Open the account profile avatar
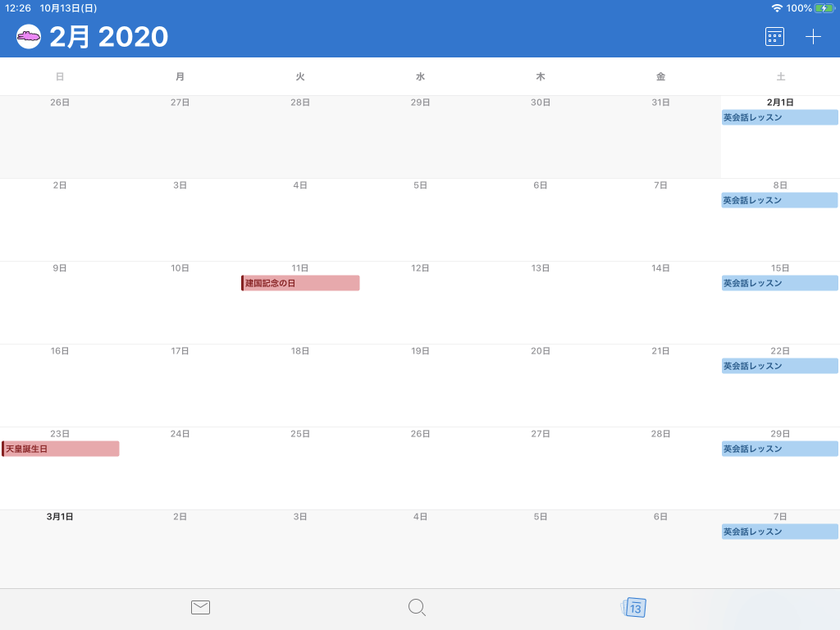This screenshot has width=840, height=630. [x=29, y=37]
